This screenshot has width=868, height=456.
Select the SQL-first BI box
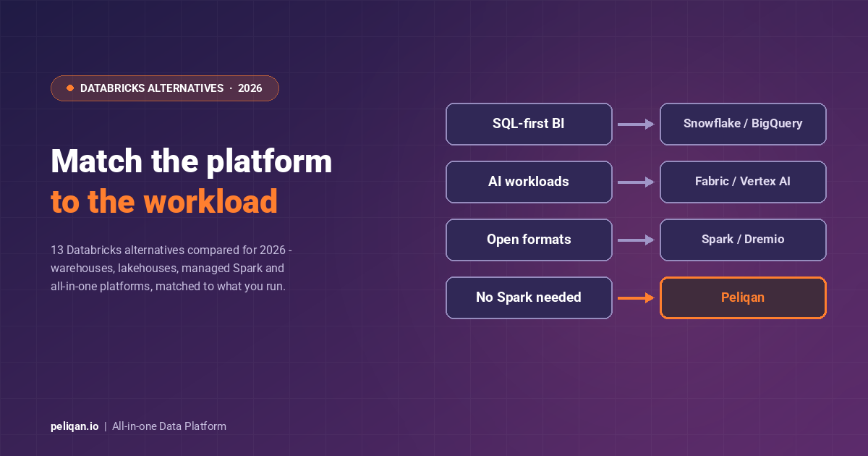point(529,124)
